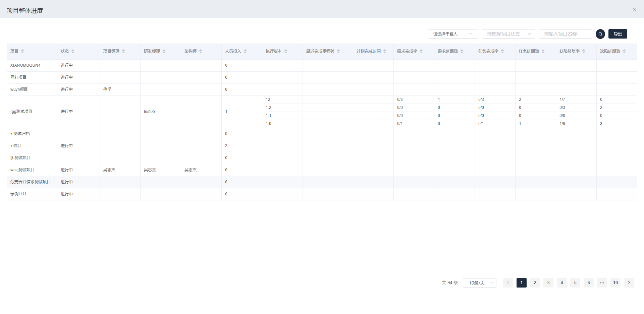Go to page 2
Screen dimensions: 644x314
pos(535,283)
